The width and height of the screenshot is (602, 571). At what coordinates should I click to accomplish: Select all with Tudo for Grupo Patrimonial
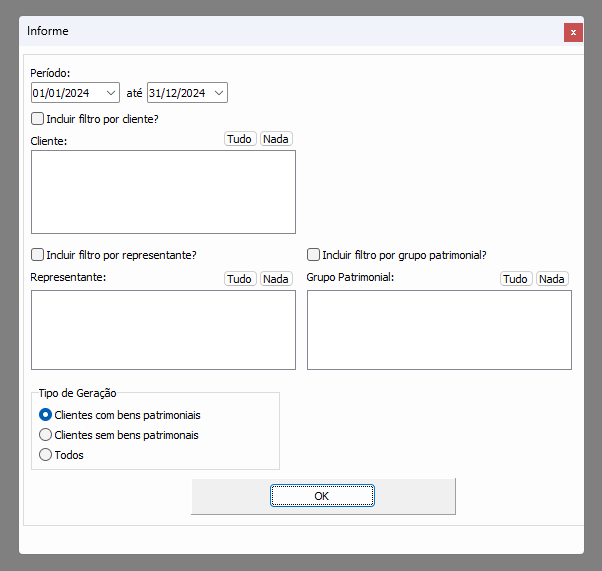(516, 279)
